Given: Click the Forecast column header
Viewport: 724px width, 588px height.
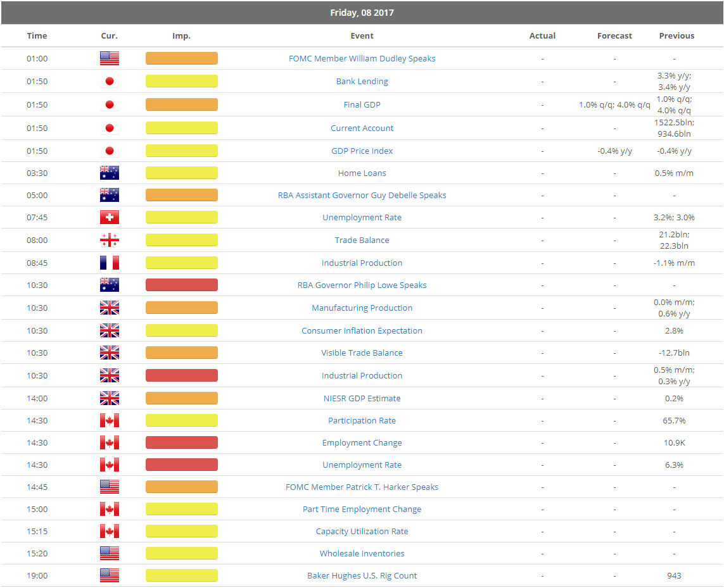Looking at the screenshot, I should coord(614,36).
